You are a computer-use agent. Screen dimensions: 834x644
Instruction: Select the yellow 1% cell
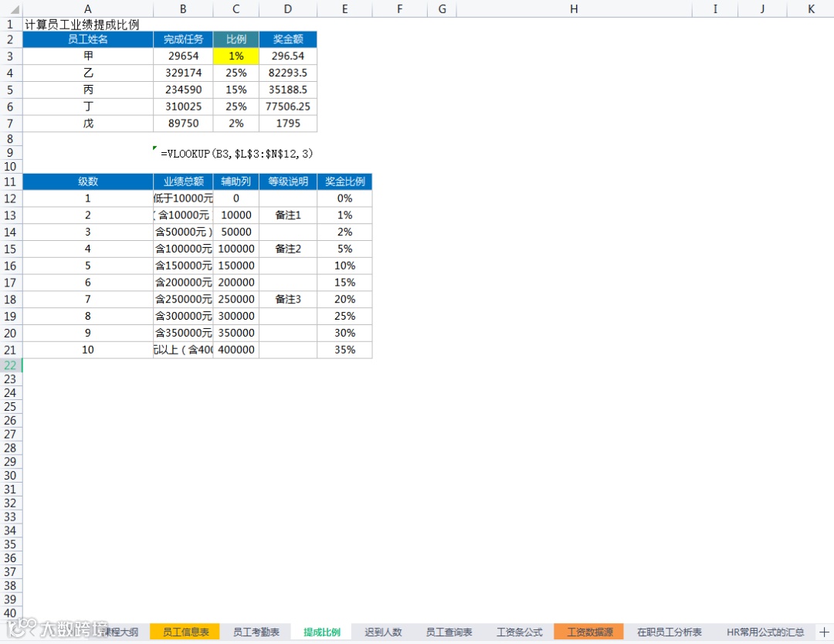[x=236, y=56]
